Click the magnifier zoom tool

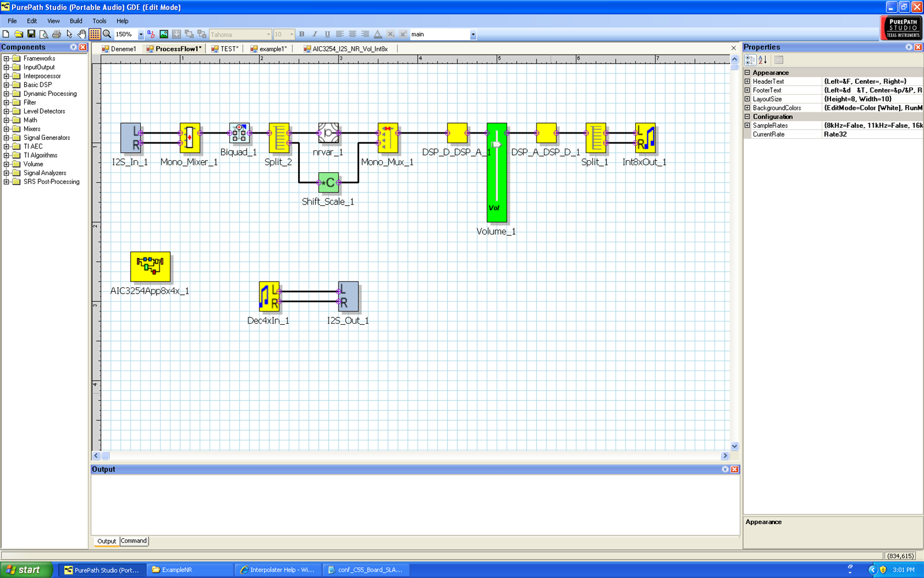point(107,34)
